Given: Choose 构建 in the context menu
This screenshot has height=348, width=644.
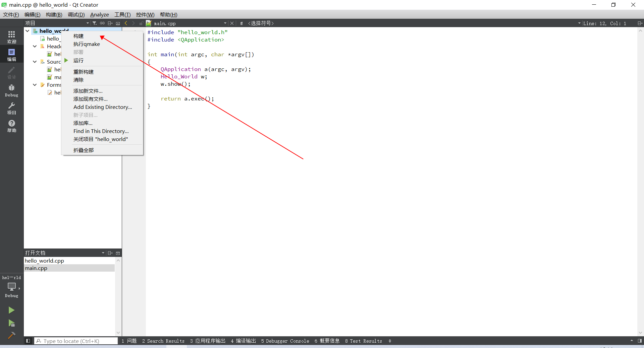Looking at the screenshot, I should pos(102,36).
